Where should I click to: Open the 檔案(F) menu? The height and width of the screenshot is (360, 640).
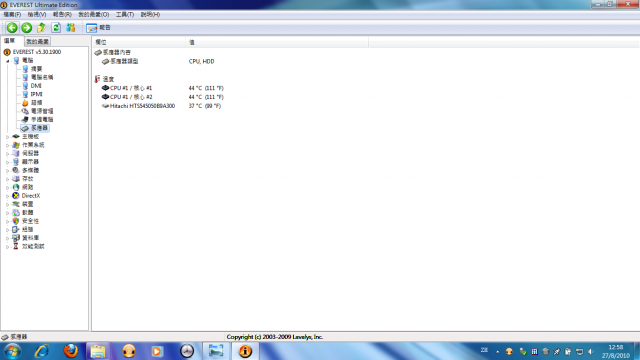click(12, 14)
